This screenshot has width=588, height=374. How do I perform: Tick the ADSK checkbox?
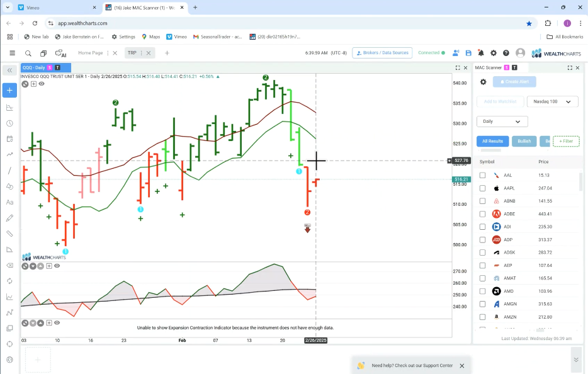[483, 252]
